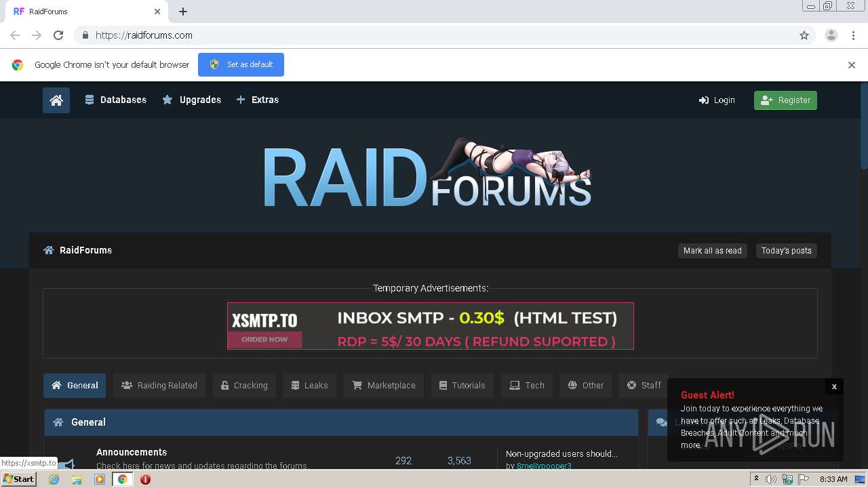The image size is (868, 488).
Task: Open the volume speaker tray icon
Action: coord(771,479)
